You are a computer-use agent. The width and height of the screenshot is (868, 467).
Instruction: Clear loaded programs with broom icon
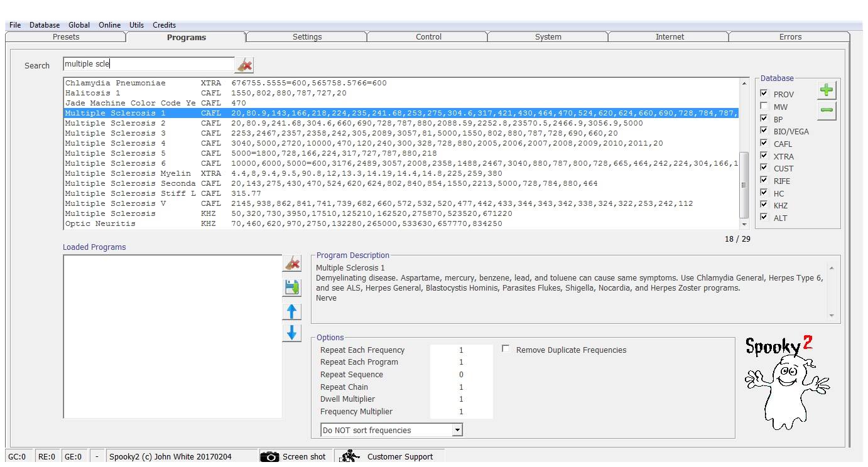[x=292, y=263]
